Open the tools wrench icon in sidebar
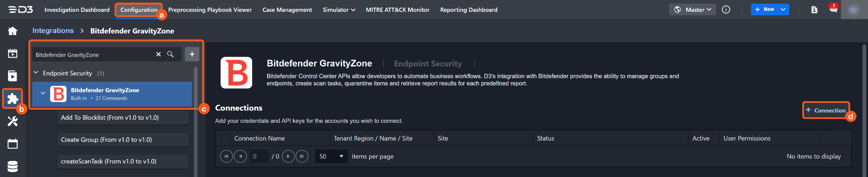The height and width of the screenshot is (177, 868). click(x=13, y=122)
